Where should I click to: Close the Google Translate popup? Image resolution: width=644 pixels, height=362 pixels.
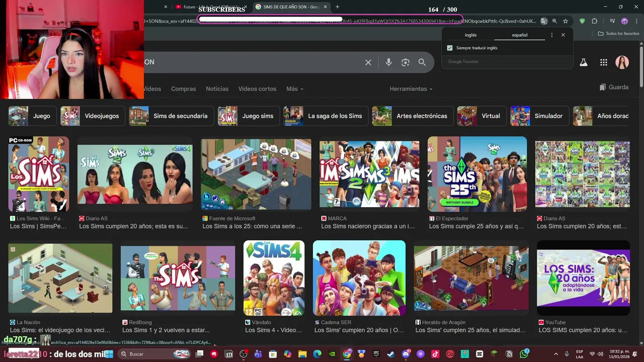(x=563, y=35)
